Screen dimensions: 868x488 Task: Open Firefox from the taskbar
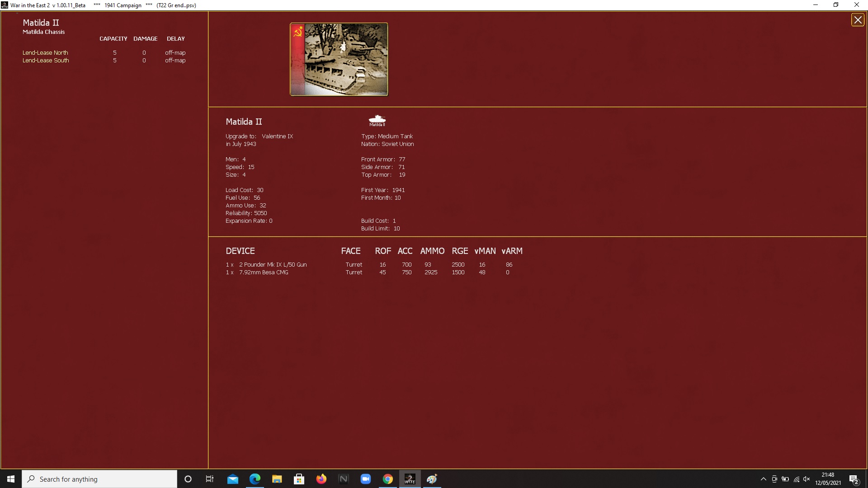coord(321,479)
